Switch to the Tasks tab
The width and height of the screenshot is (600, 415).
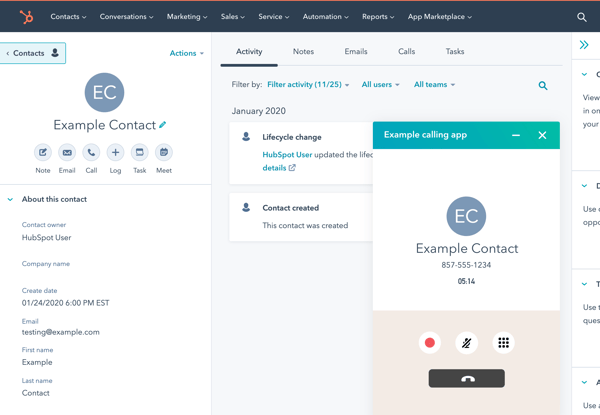(x=455, y=52)
